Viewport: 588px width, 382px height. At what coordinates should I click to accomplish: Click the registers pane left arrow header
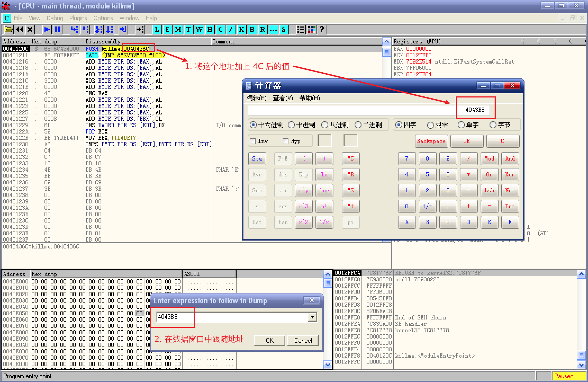click(x=523, y=41)
